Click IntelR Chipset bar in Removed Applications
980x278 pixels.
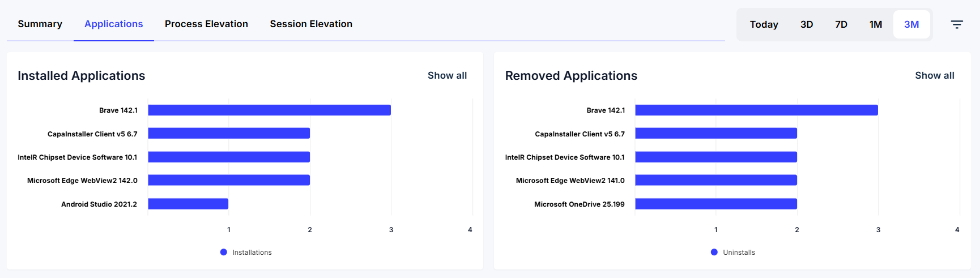[716, 157]
